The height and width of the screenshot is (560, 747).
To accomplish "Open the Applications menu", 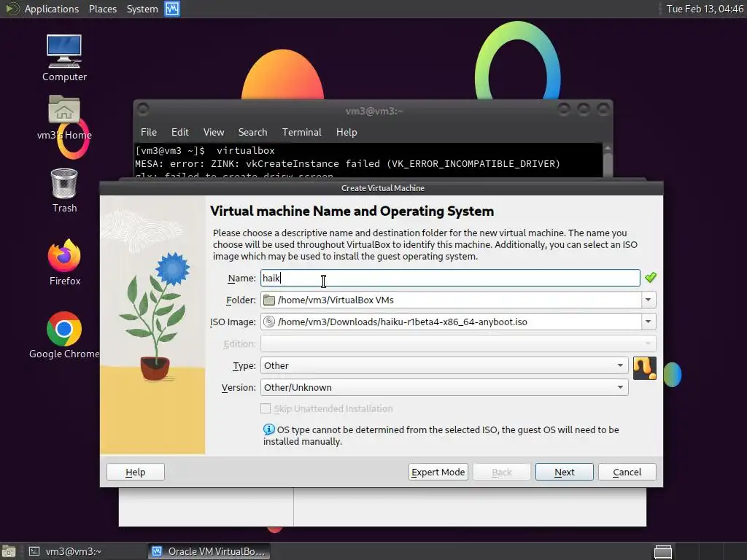I will (x=52, y=9).
